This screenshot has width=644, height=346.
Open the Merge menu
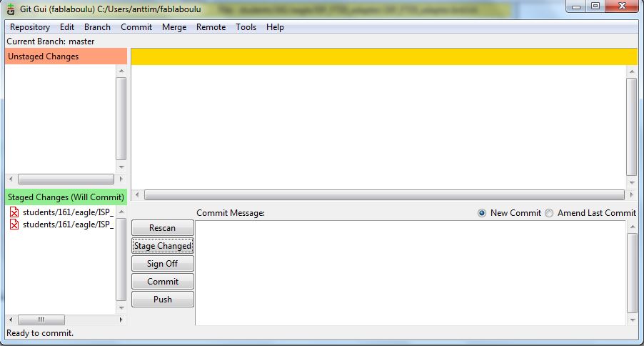(x=174, y=27)
